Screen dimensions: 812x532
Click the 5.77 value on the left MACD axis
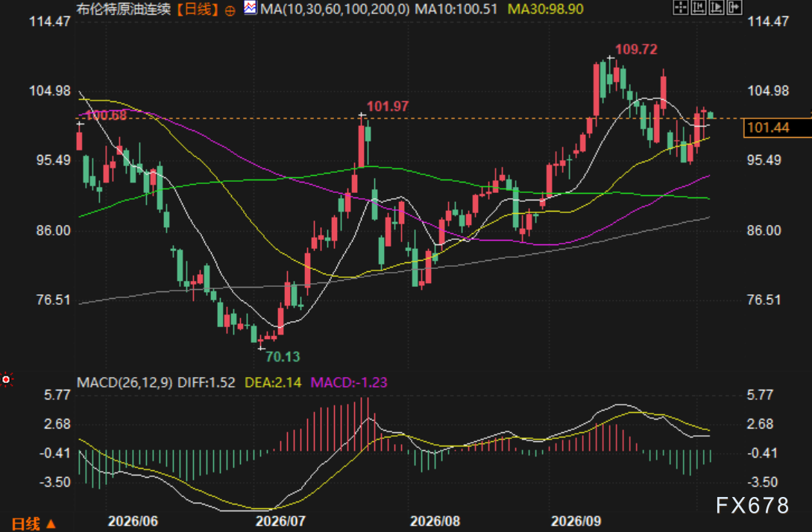(57, 396)
